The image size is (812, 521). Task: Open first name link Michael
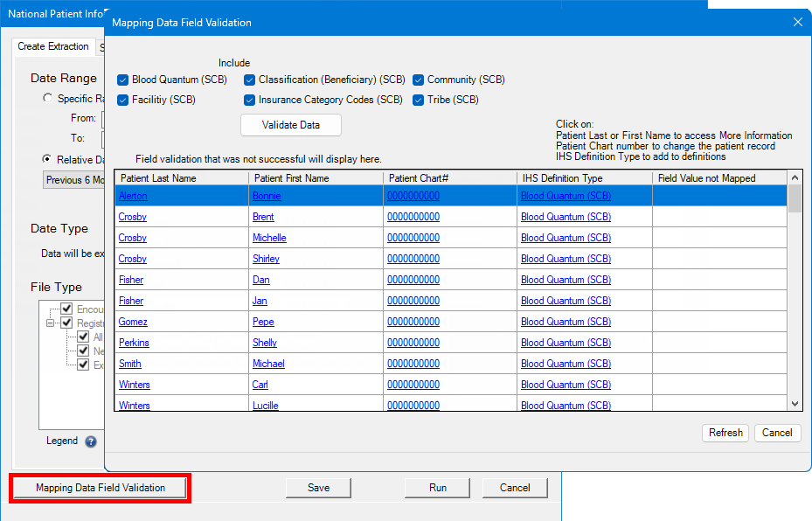coord(268,364)
